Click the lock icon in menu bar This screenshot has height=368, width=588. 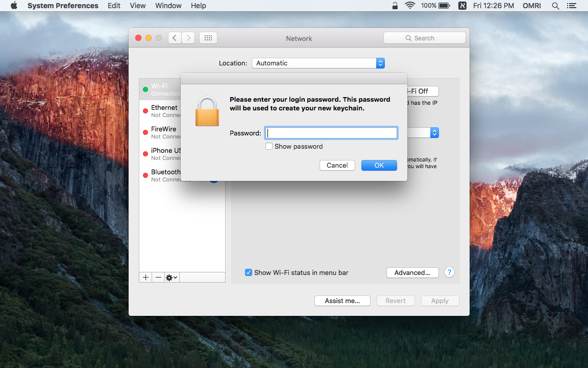(x=395, y=6)
